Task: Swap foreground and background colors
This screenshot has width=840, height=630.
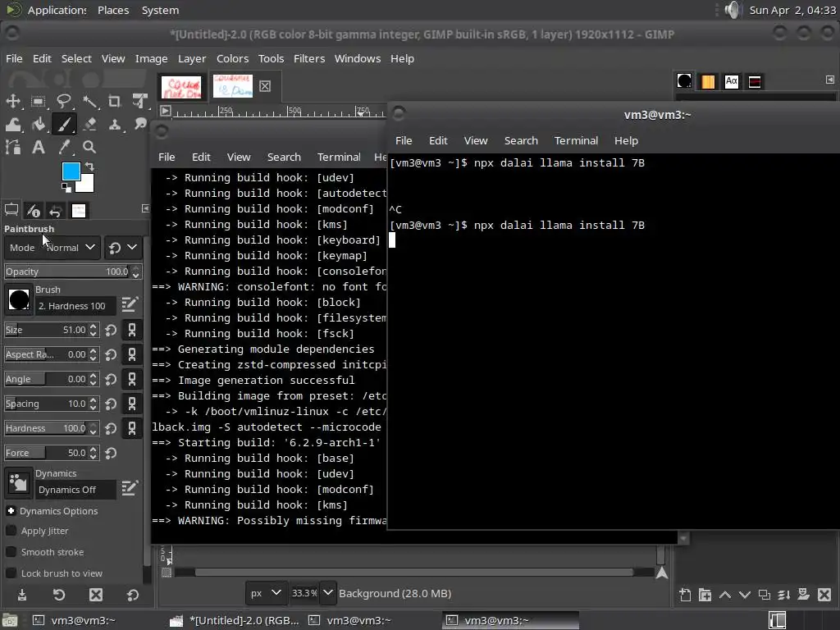Action: pyautogui.click(x=89, y=167)
